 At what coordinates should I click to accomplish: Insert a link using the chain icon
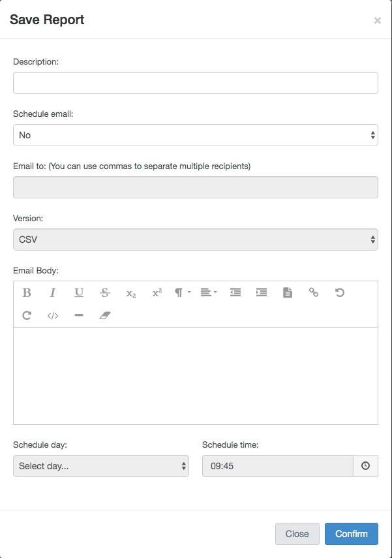[x=314, y=293]
